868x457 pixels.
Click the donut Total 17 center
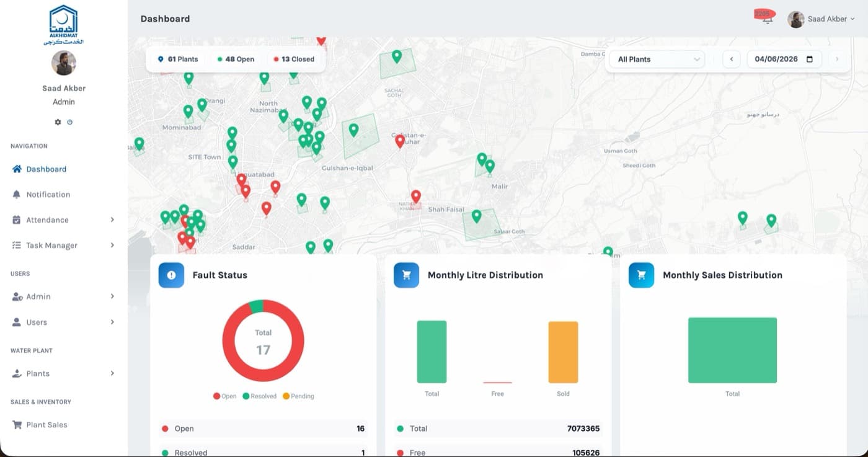tap(263, 342)
